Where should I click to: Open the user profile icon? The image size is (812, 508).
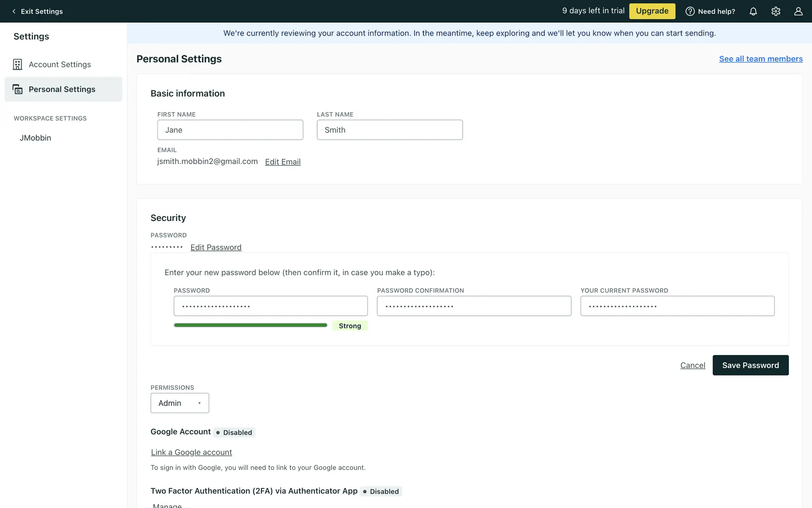798,11
